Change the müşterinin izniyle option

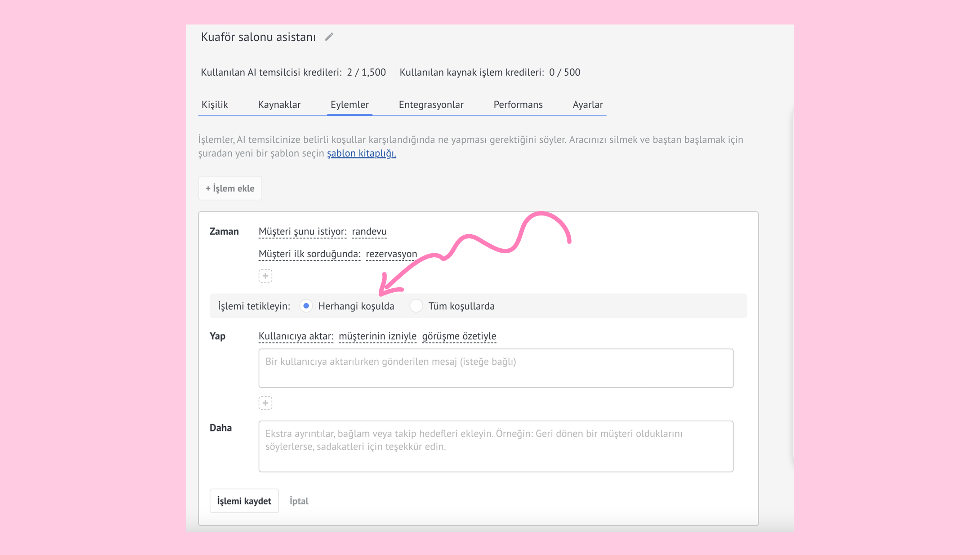coord(377,336)
